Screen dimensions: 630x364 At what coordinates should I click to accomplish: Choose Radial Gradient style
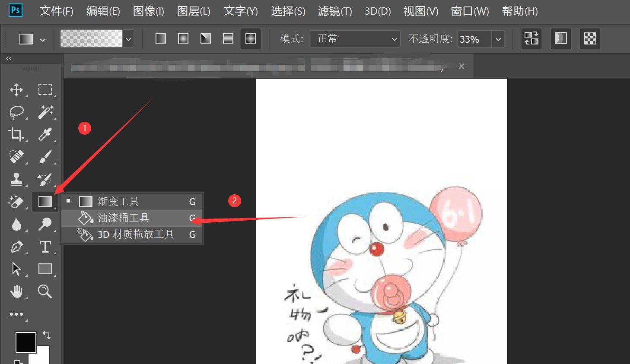pyautogui.click(x=183, y=39)
